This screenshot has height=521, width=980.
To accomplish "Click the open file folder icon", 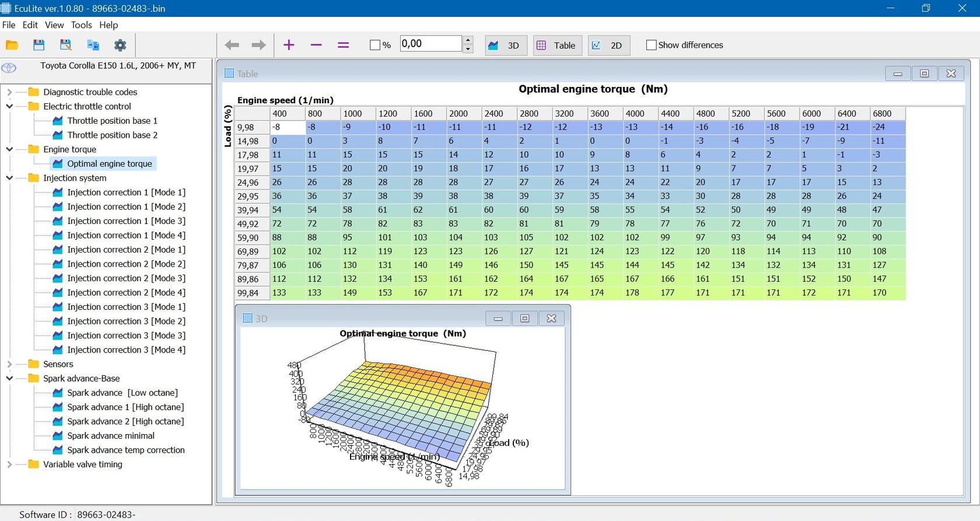I will (12, 45).
